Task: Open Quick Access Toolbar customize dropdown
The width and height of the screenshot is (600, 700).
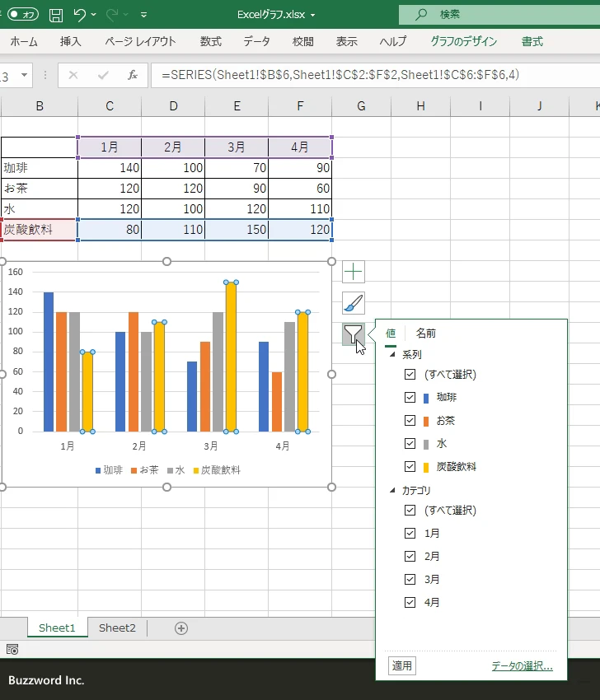Action: pyautogui.click(x=143, y=15)
